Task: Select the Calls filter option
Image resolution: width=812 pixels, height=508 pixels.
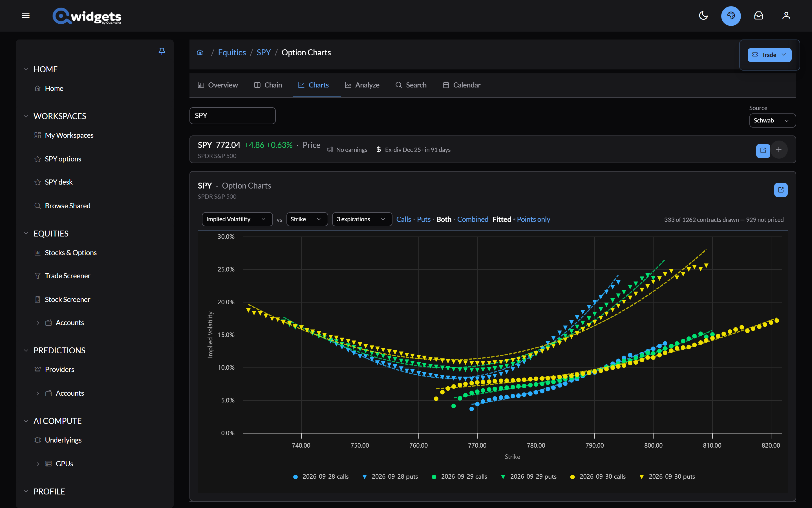Action: [x=403, y=219]
